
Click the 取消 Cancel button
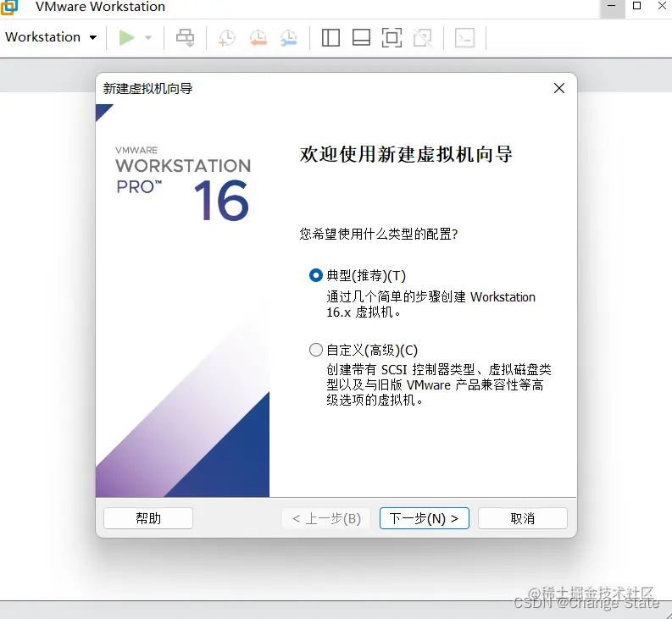pyautogui.click(x=522, y=518)
